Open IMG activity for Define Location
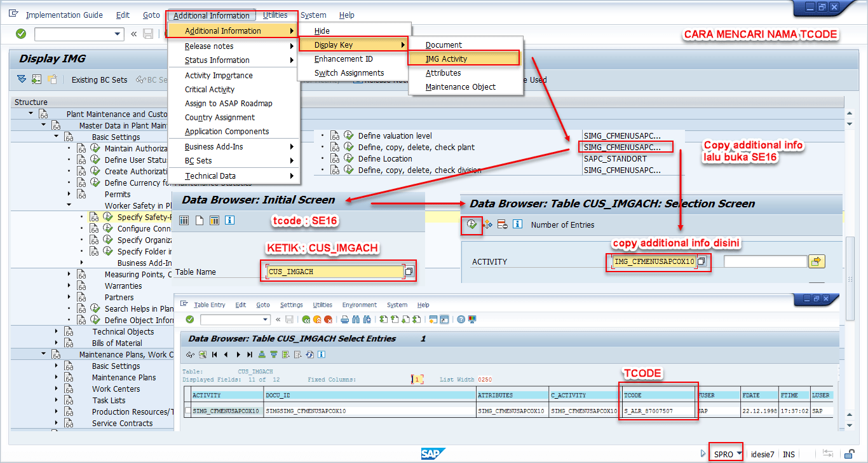The height and width of the screenshot is (463, 868). (349, 158)
